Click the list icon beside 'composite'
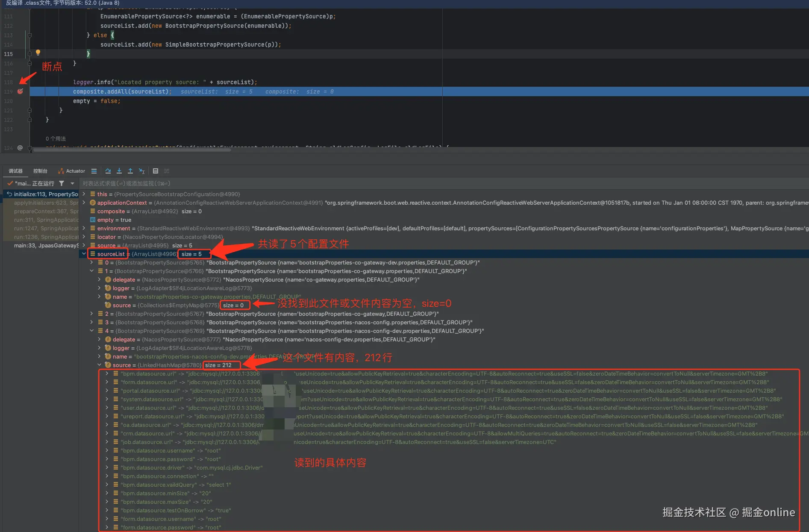 (x=93, y=211)
